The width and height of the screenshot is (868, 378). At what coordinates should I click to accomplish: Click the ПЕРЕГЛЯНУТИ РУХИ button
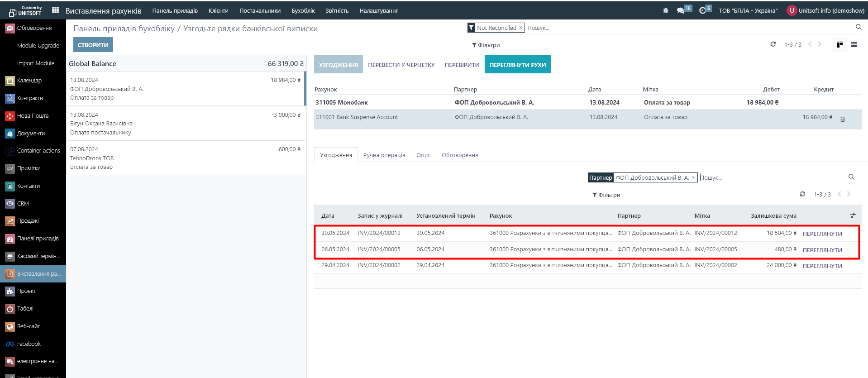pos(517,65)
